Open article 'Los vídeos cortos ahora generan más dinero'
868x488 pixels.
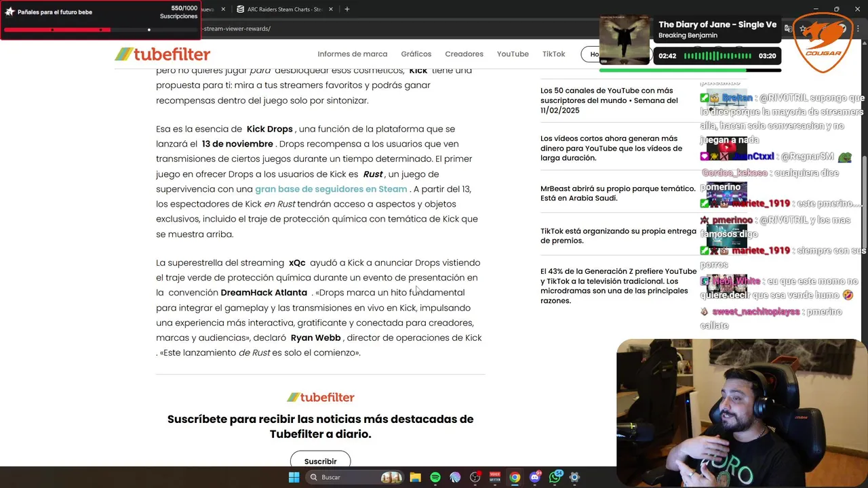(611, 148)
